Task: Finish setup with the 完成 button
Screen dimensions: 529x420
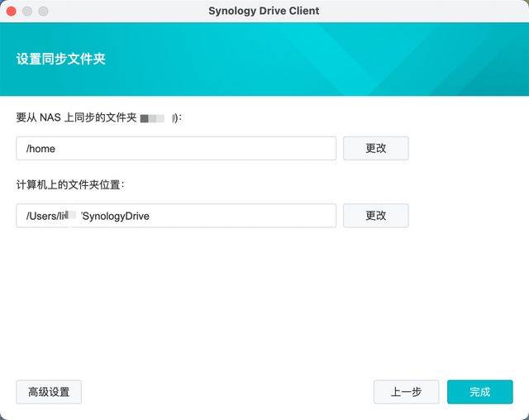Action: coord(480,392)
